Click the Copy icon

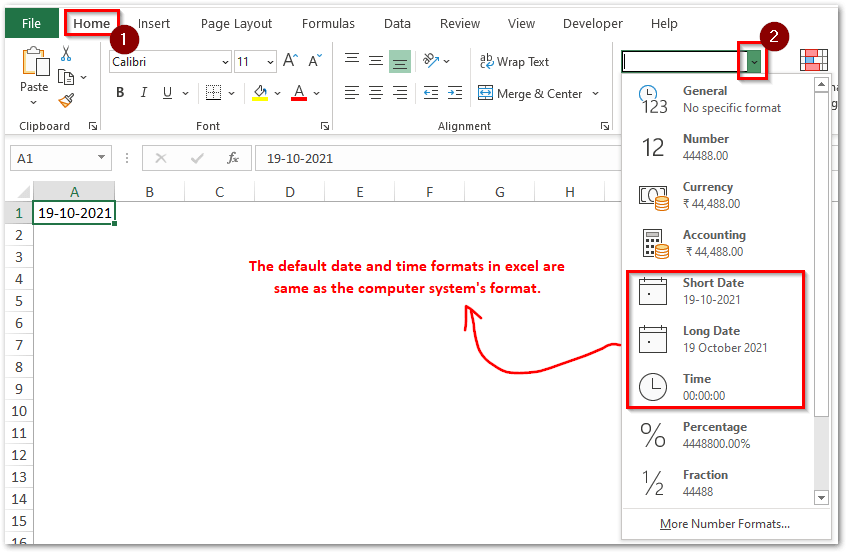66,78
